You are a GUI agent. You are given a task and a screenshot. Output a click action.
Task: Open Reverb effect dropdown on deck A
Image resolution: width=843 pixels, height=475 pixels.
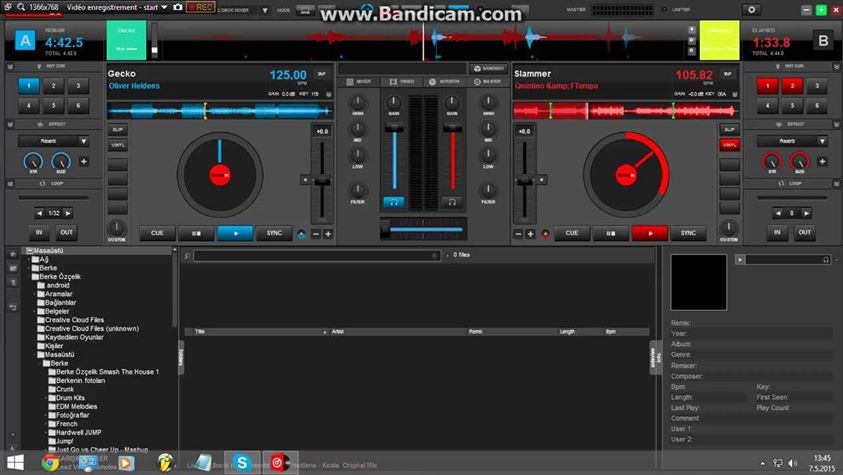point(53,141)
